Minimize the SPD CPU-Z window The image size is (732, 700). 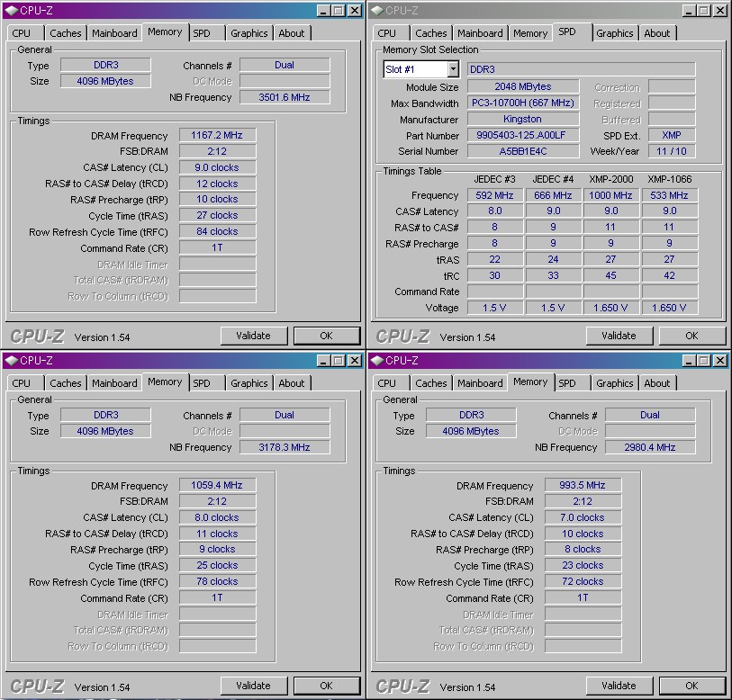point(689,10)
